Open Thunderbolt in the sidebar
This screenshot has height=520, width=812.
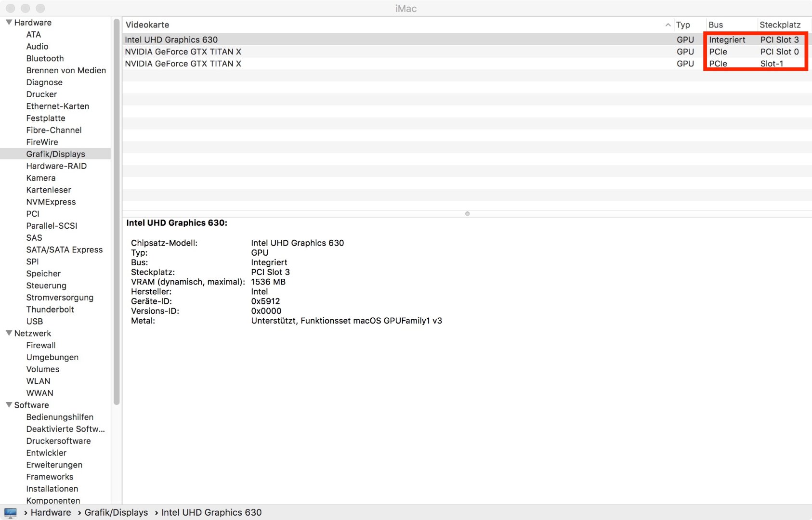(x=50, y=310)
